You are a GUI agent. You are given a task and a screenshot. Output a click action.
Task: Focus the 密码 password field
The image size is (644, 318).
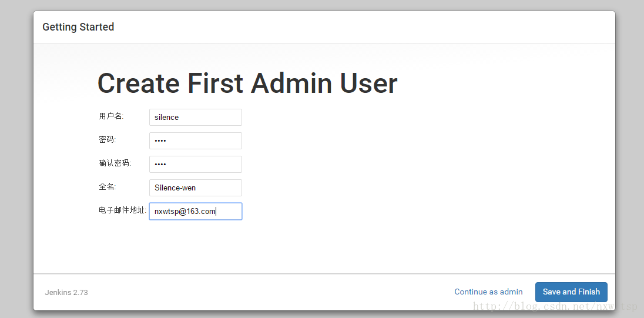click(x=196, y=140)
